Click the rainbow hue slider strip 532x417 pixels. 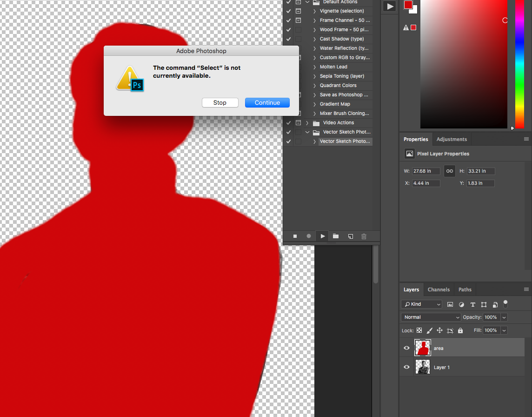[x=519, y=64]
